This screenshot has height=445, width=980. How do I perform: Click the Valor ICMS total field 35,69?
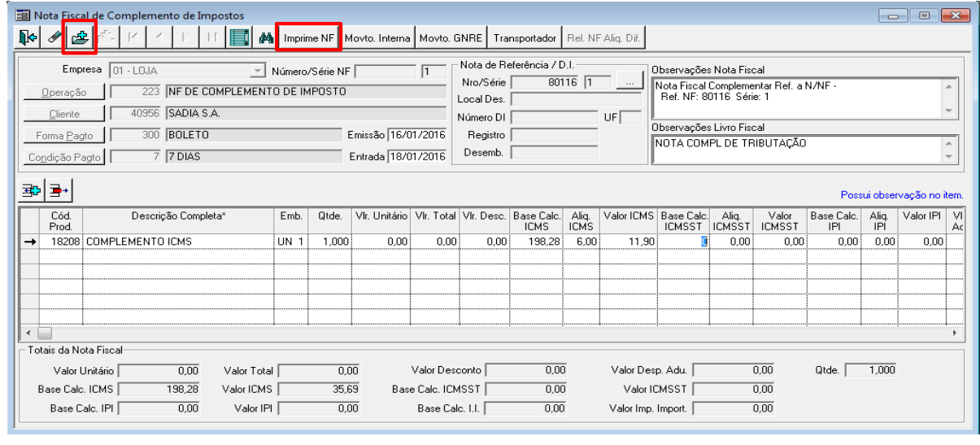pos(319,390)
